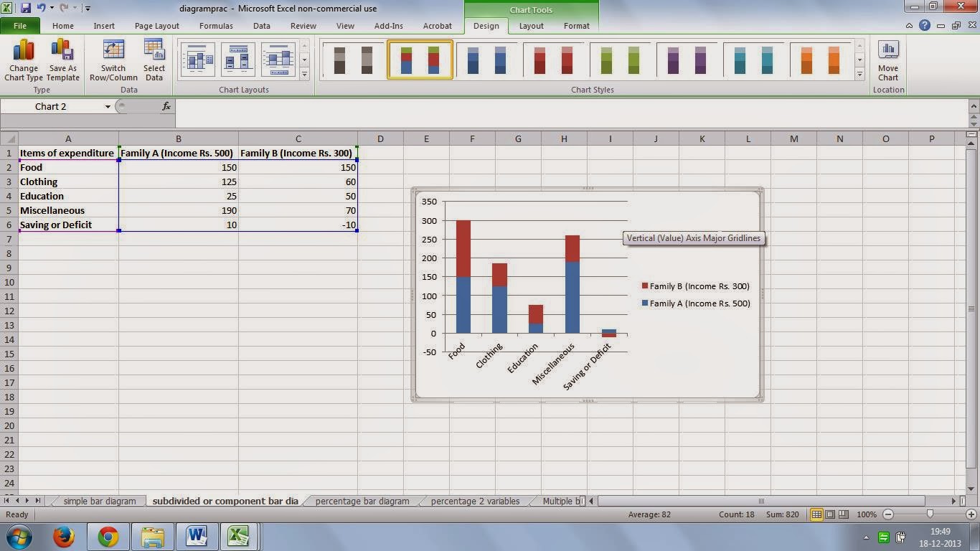Open the Customize Quick Access Toolbar menu
The width and height of the screenshot is (980, 551).
point(87,9)
